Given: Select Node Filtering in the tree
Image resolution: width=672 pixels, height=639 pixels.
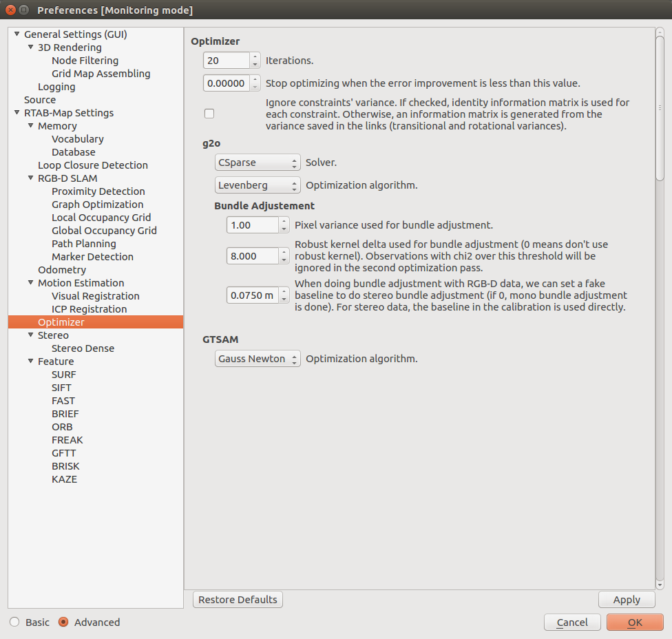Looking at the screenshot, I should (x=85, y=61).
